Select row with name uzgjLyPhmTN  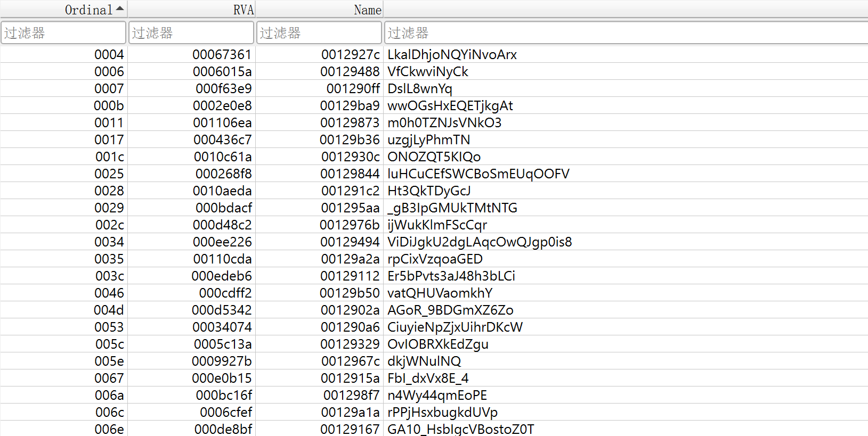coord(428,139)
